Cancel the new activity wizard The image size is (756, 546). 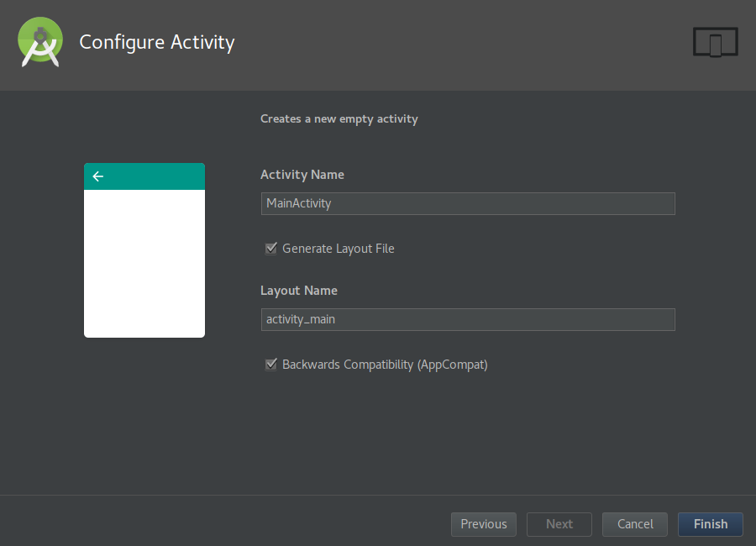(635, 524)
